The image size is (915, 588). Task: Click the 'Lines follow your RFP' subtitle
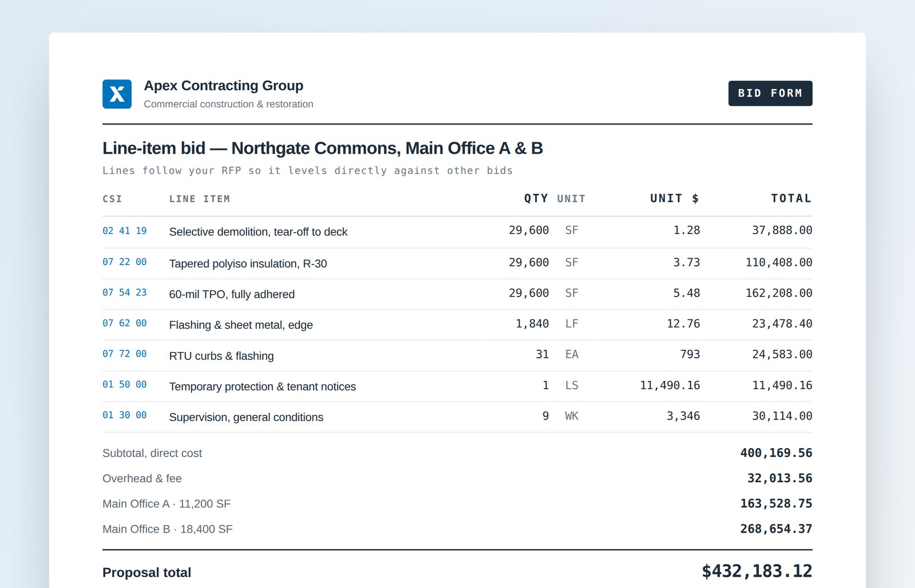point(308,170)
